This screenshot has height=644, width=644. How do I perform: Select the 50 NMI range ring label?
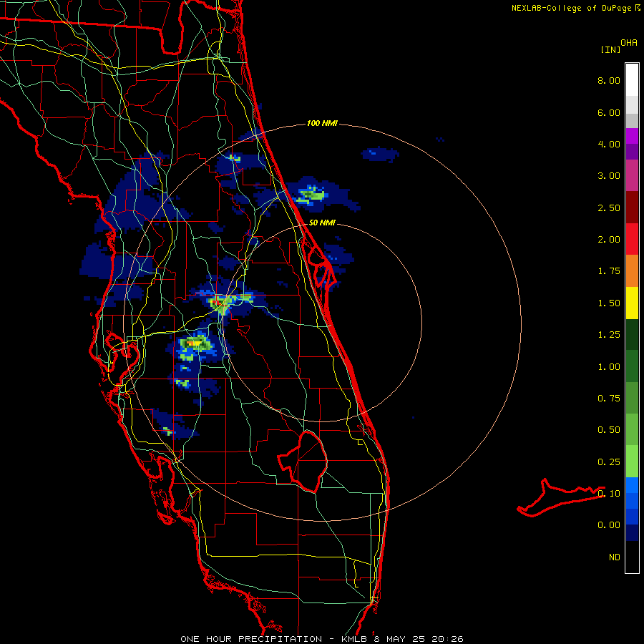click(x=322, y=223)
